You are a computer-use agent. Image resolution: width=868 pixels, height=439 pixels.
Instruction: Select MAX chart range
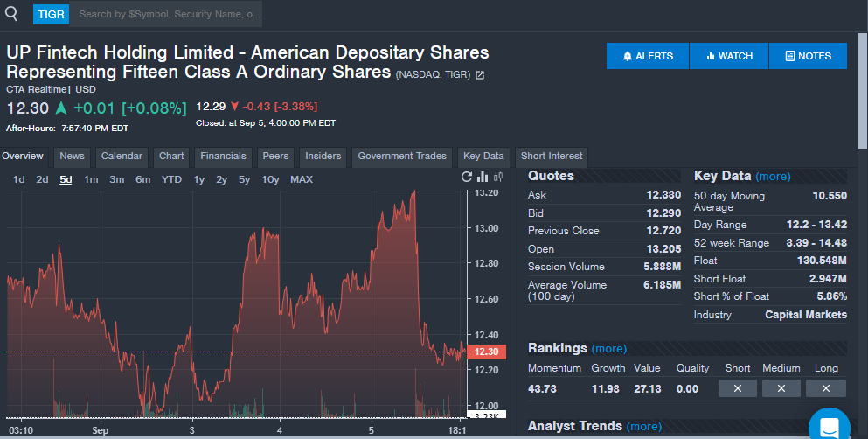coord(302,179)
